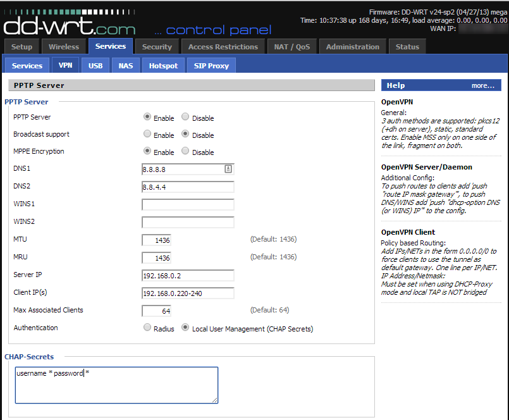Enable the PPTP Server radio button
Image resolution: width=509 pixels, height=420 pixels.
pyautogui.click(x=147, y=117)
